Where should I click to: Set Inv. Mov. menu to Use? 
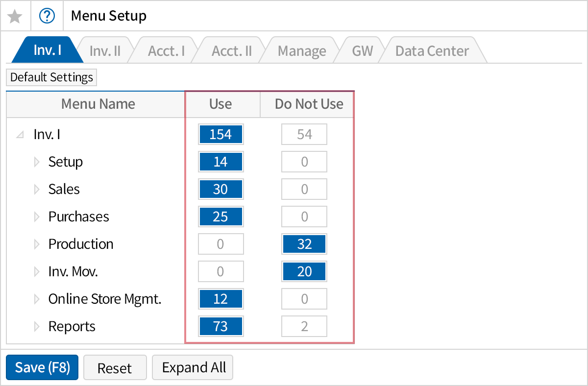tap(220, 271)
